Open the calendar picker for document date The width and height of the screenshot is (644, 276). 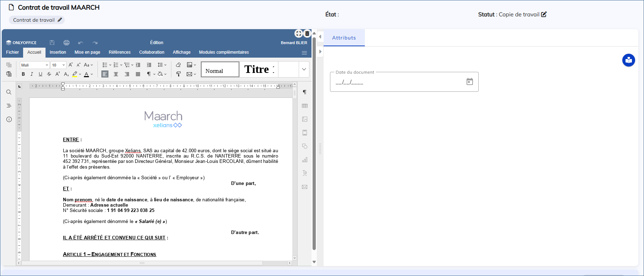pos(469,82)
